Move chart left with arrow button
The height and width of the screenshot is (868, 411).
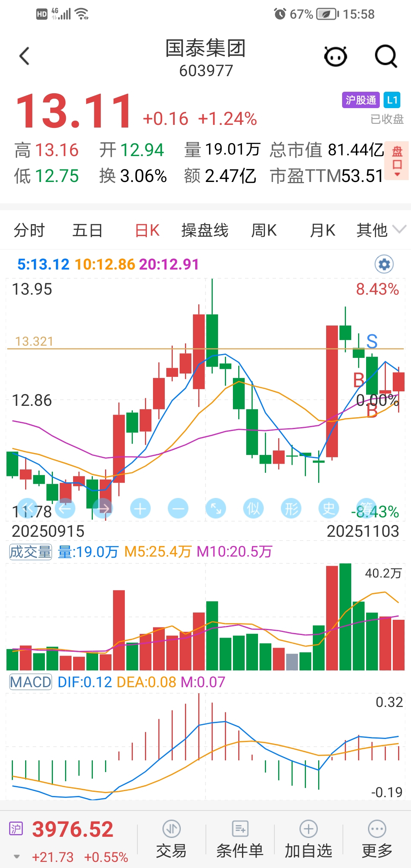click(x=65, y=508)
